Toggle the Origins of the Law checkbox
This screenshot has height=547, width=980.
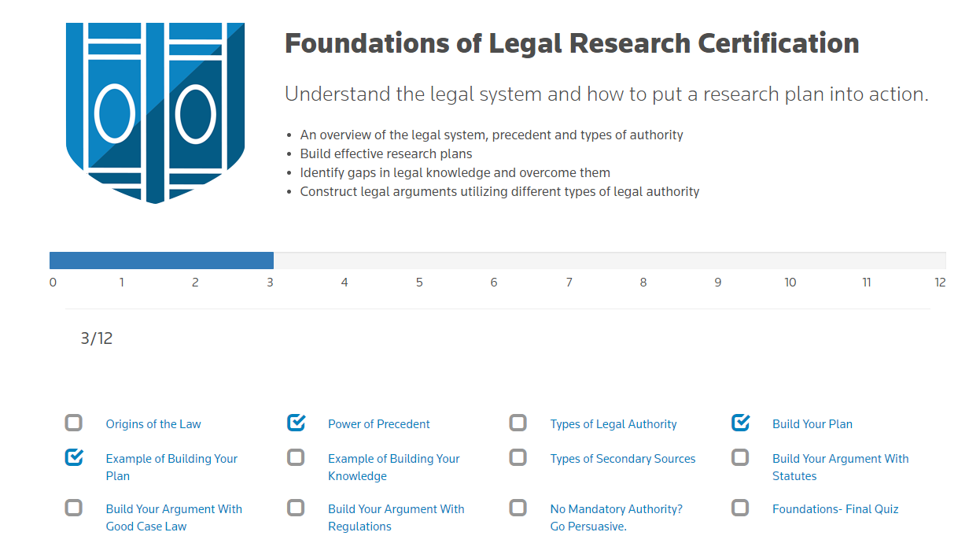click(x=74, y=423)
